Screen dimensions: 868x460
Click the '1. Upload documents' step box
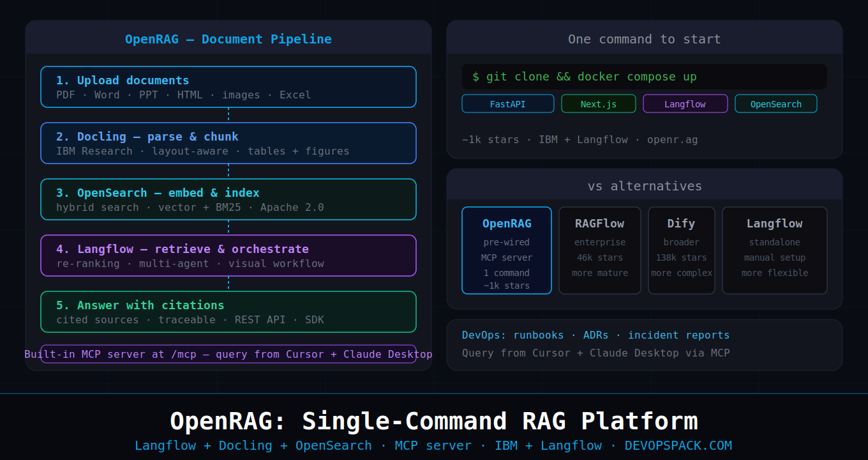(x=228, y=87)
